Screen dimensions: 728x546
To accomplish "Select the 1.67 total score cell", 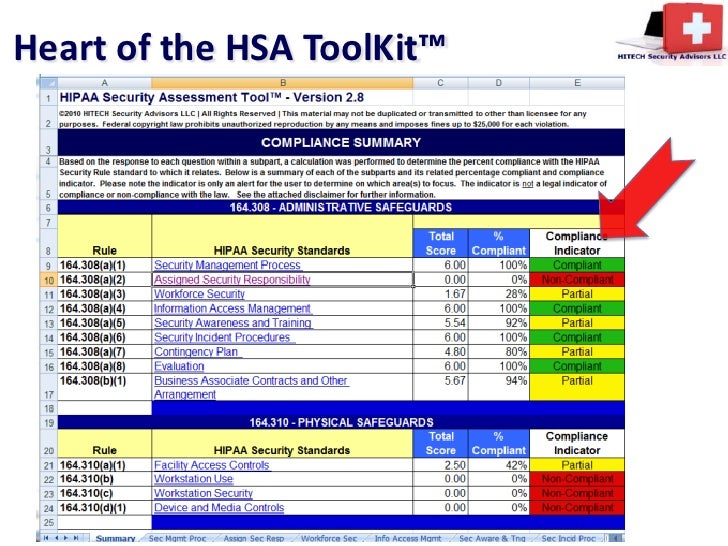I will coord(441,294).
